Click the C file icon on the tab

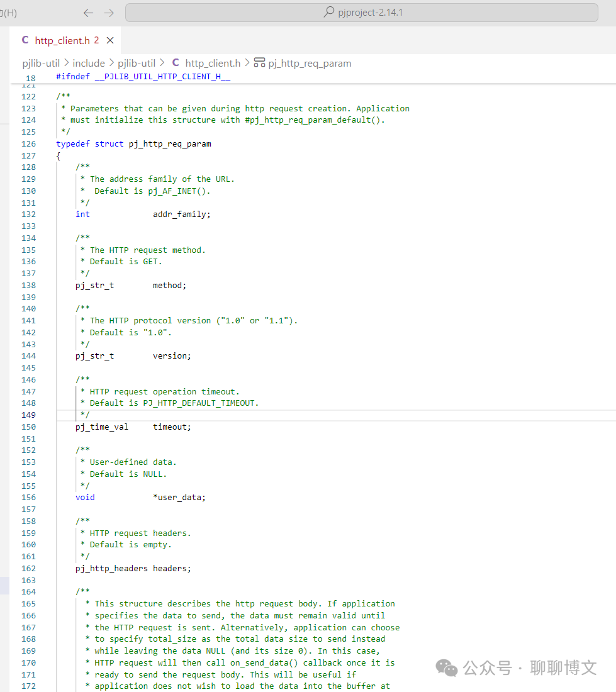tap(25, 40)
